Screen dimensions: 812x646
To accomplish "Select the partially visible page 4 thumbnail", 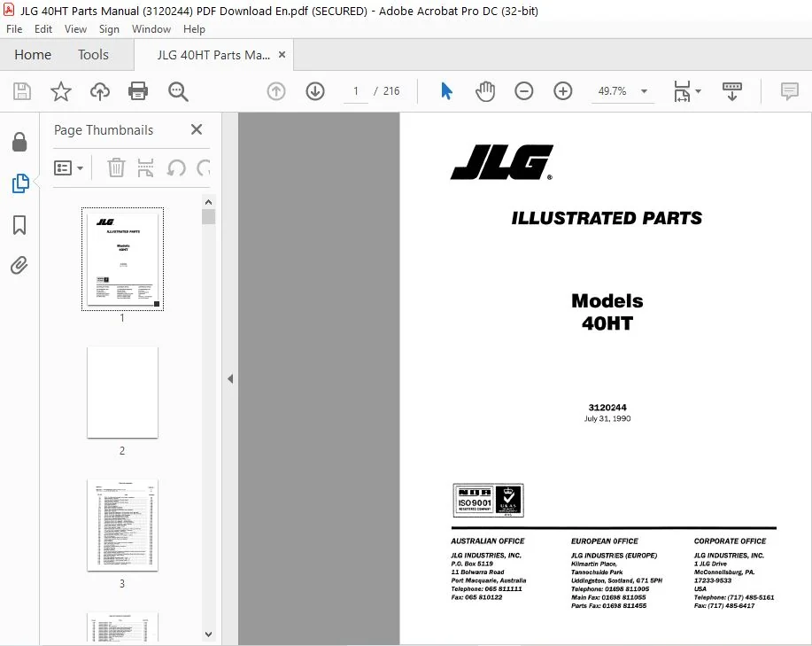I will coord(122,627).
